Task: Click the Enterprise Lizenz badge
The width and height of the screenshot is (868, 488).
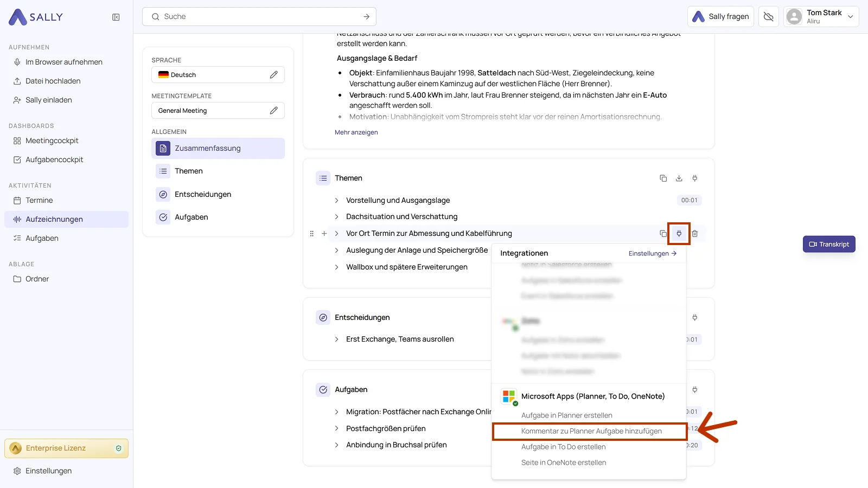Action: point(66,448)
